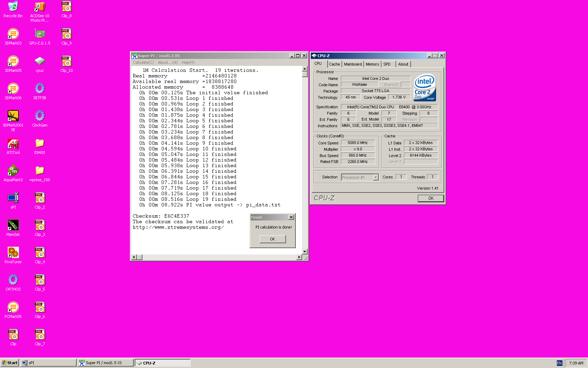Launch the sPI desktop icon
This screenshot has width=588, height=368.
coord(13,201)
